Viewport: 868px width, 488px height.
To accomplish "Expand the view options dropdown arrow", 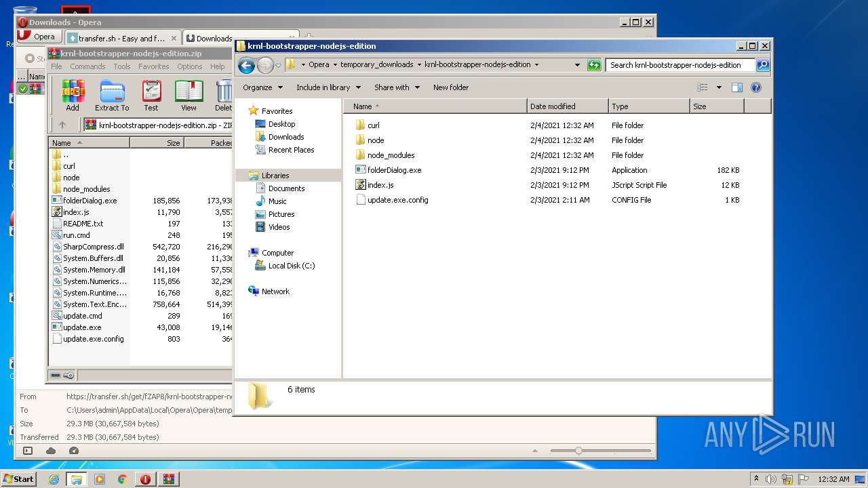I will point(719,87).
